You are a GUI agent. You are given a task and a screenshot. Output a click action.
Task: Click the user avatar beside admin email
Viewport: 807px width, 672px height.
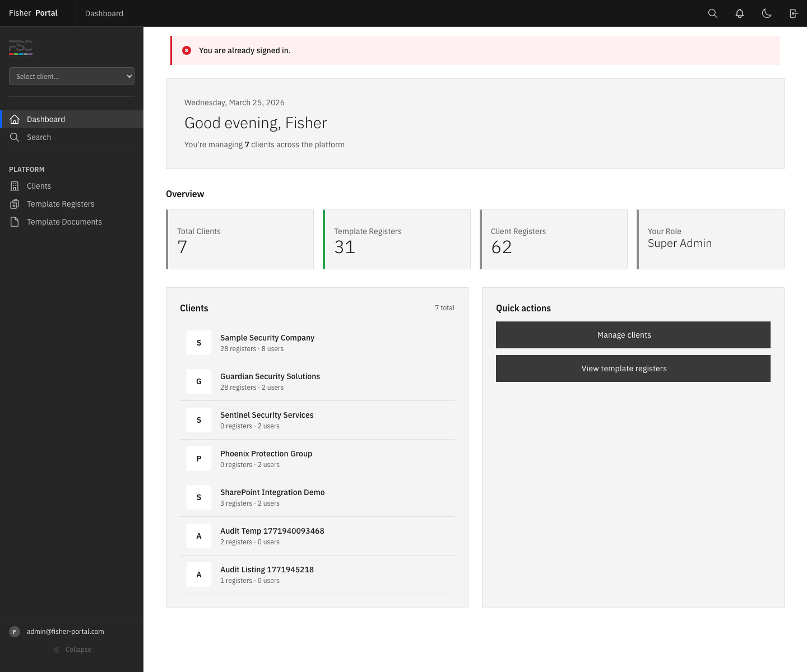tap(15, 632)
